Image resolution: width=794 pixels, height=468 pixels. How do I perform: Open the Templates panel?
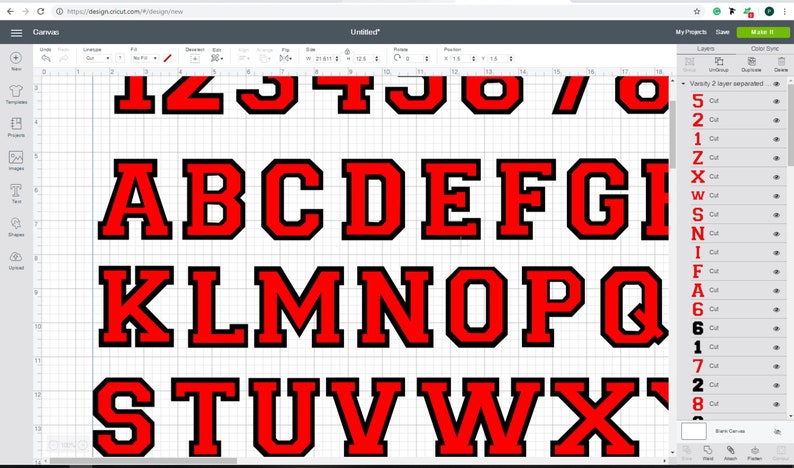point(16,94)
